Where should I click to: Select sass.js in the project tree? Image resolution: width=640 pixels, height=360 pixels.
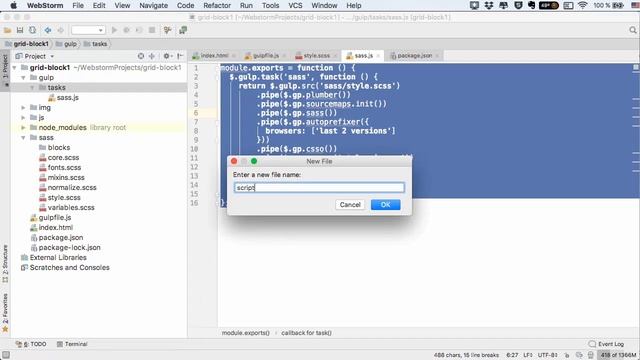tap(63, 98)
